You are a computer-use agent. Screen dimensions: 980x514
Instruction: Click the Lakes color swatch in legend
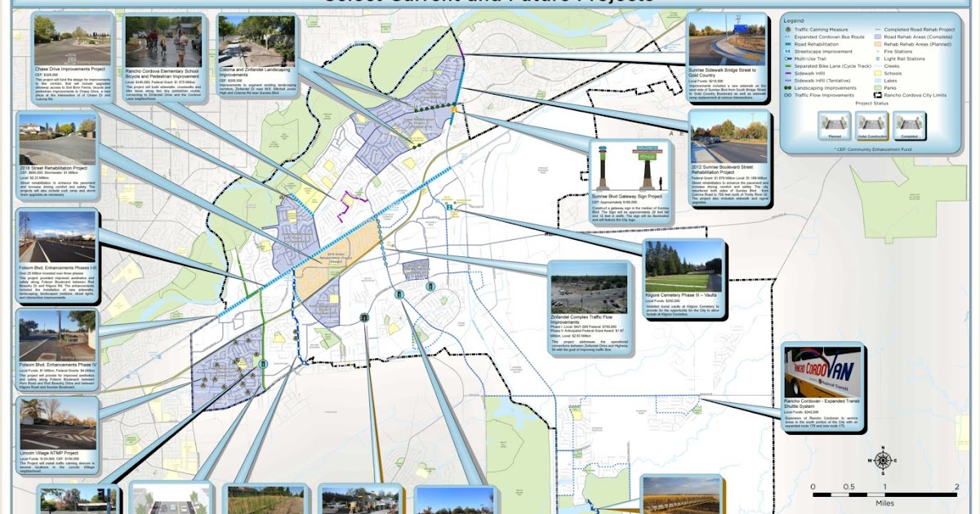click(878, 80)
